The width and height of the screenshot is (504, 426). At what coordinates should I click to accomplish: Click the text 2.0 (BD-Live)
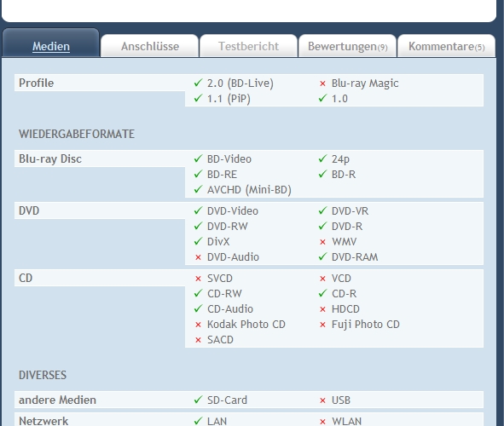[x=240, y=83]
